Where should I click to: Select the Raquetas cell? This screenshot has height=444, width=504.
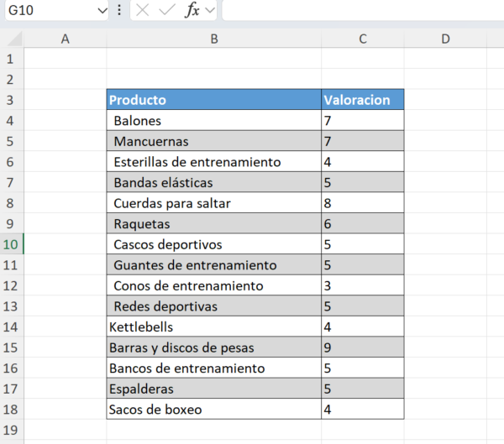(x=214, y=223)
